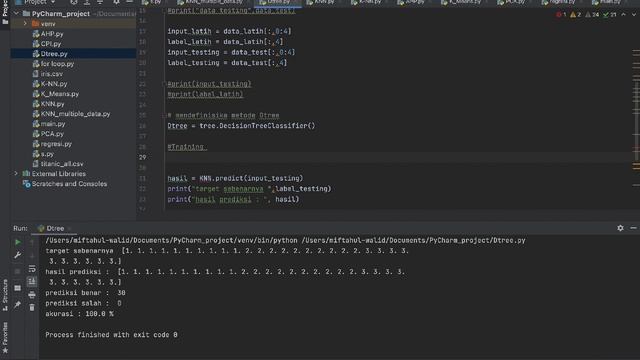
Task: Close the Dtree run tab
Action: [x=69, y=229]
